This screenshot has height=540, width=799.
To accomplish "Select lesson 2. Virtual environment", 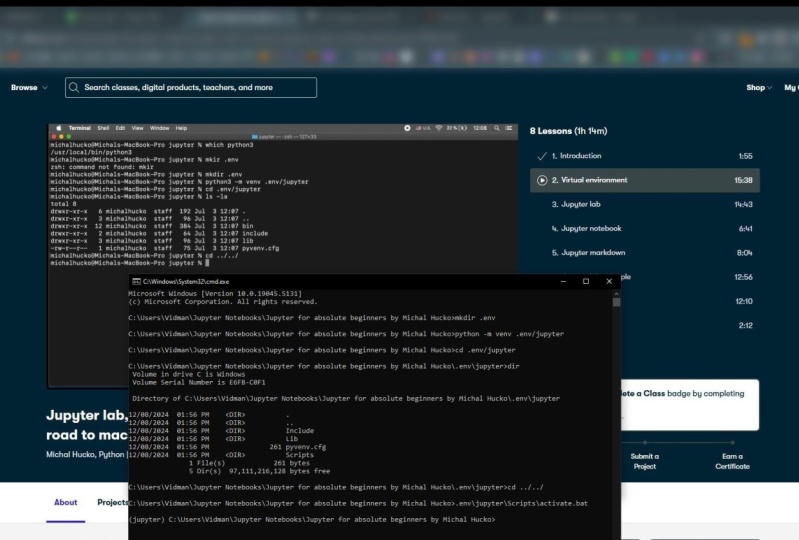I will [645, 180].
